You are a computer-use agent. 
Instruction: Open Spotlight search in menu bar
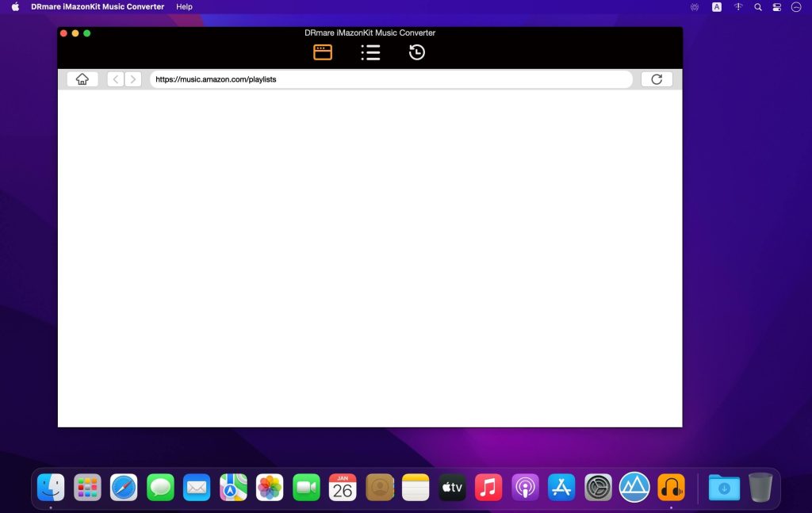[757, 6]
